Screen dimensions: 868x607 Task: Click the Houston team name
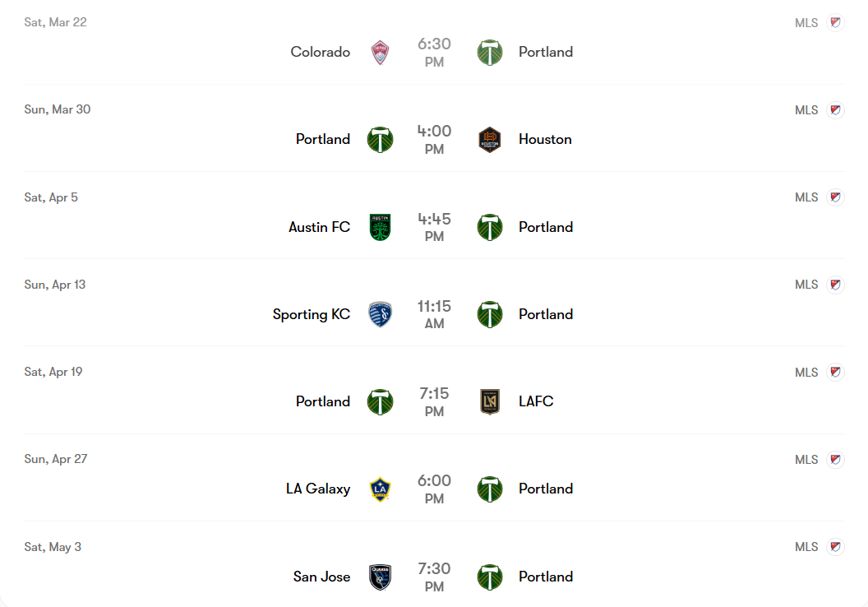(x=545, y=139)
